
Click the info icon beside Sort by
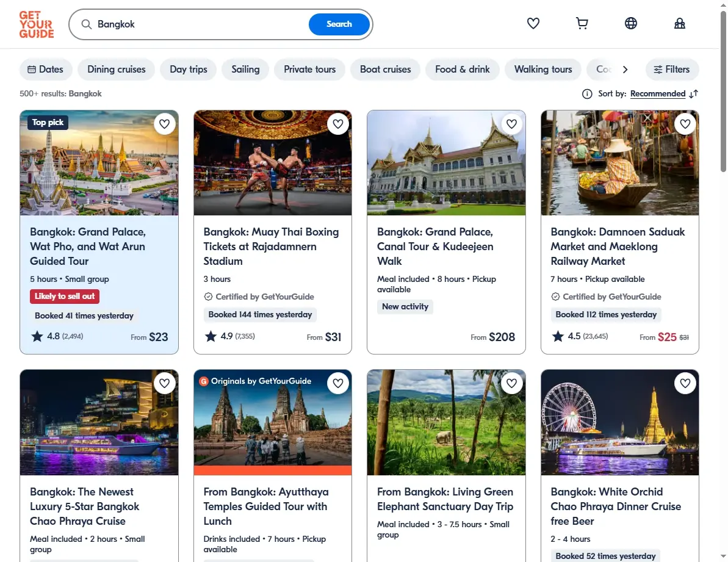587,94
